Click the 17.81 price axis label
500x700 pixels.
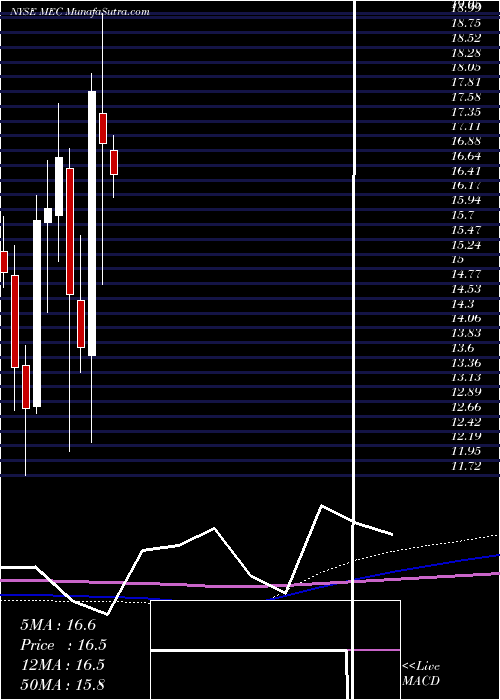[x=466, y=83]
